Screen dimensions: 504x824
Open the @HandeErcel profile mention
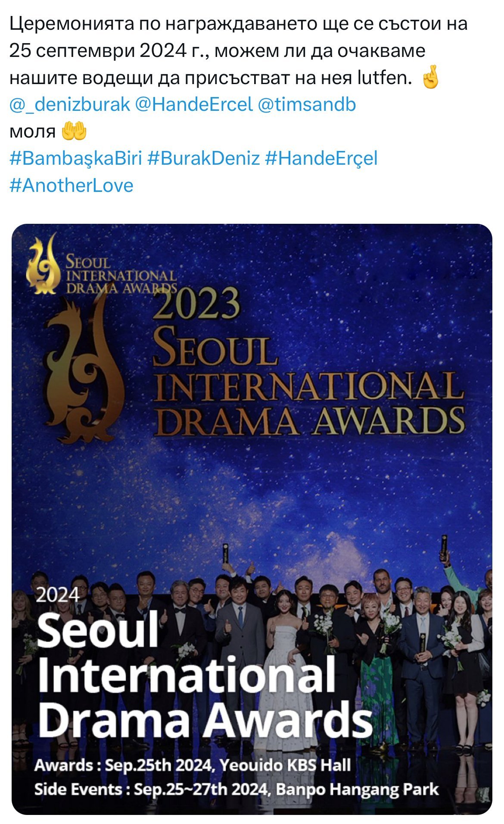pos(193,105)
